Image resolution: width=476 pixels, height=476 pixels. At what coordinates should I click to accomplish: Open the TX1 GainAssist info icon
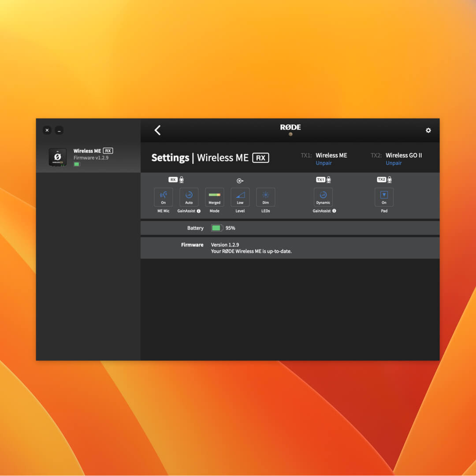[x=334, y=211]
